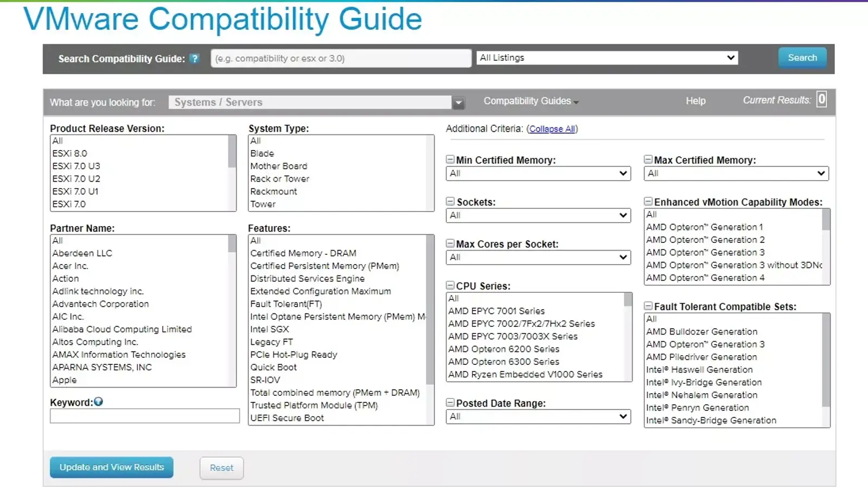Click the globe icon beside Keyword
Screen dimensions: 868x488
pos(98,401)
